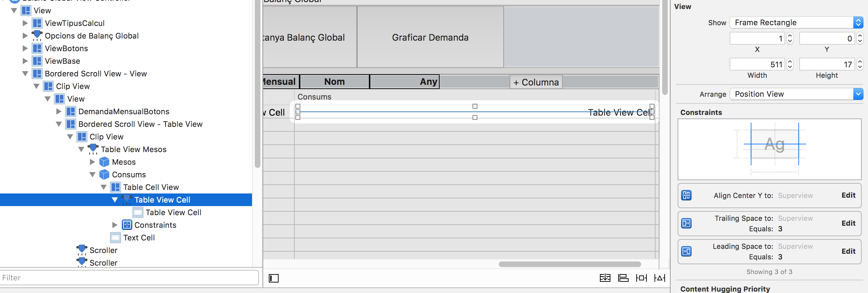Edit the Align Center Y constraint
868x293 pixels.
coord(848,195)
